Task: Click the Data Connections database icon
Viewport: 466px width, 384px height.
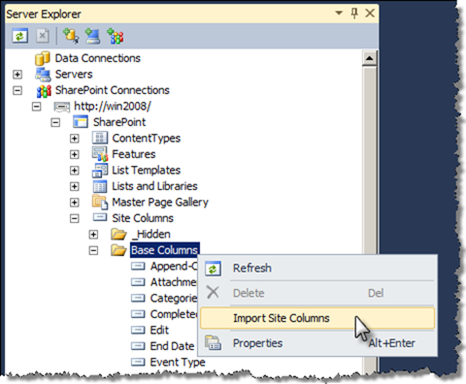Action: (x=43, y=58)
